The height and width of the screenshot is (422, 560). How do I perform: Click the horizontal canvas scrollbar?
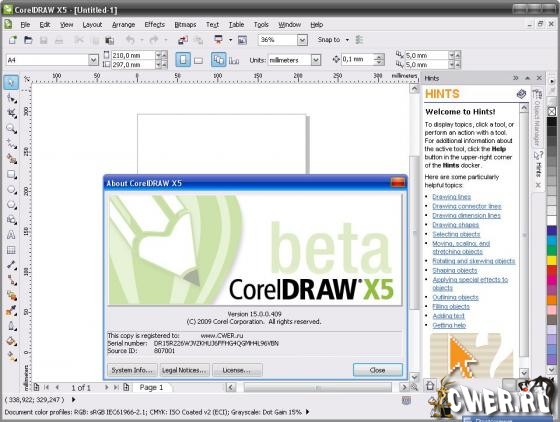[318, 387]
